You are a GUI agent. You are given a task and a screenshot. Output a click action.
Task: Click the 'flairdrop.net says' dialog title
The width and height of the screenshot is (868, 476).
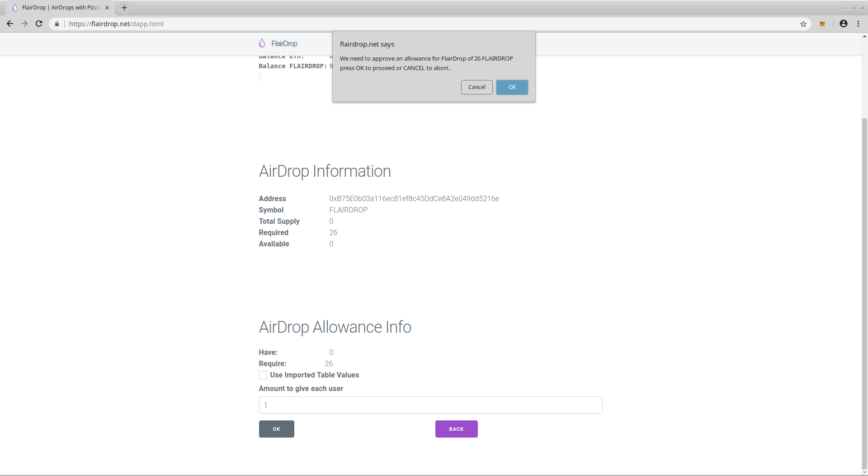[x=367, y=44]
